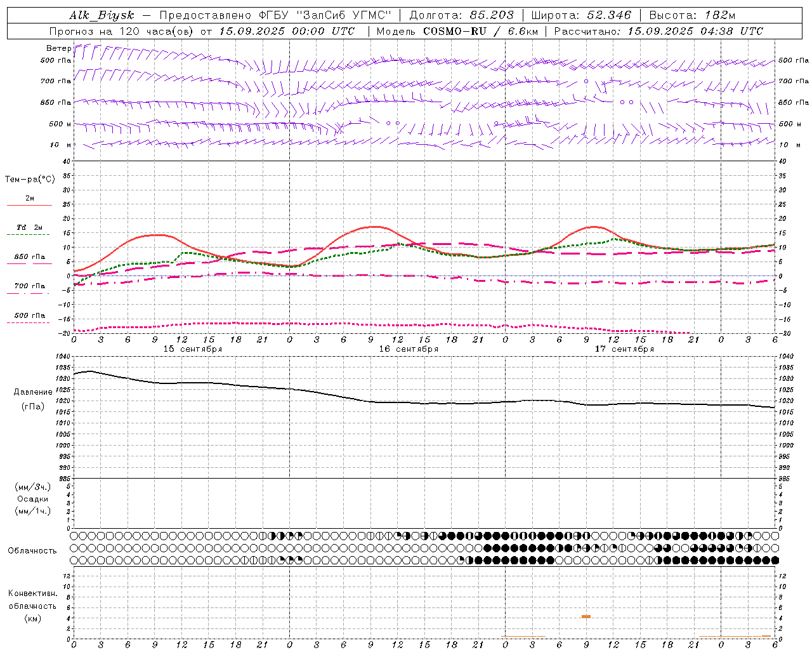Click the '2м' temperature legend entry
Screen dimensions: 812x650
coord(30,198)
